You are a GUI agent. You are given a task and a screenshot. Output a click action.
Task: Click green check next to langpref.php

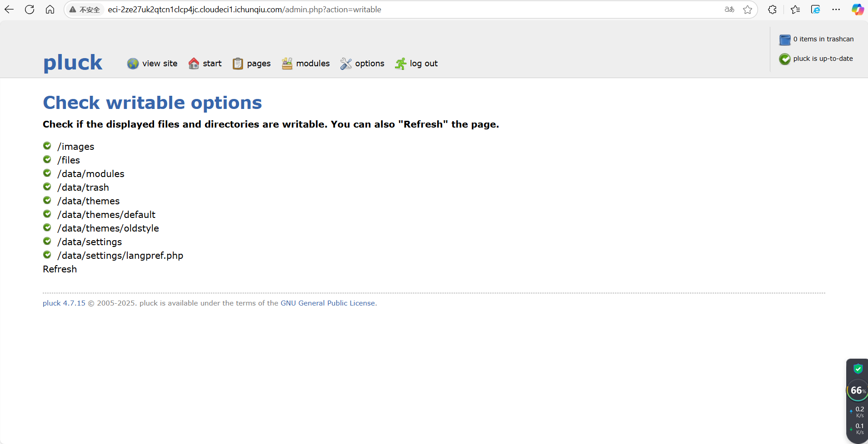[x=47, y=255]
